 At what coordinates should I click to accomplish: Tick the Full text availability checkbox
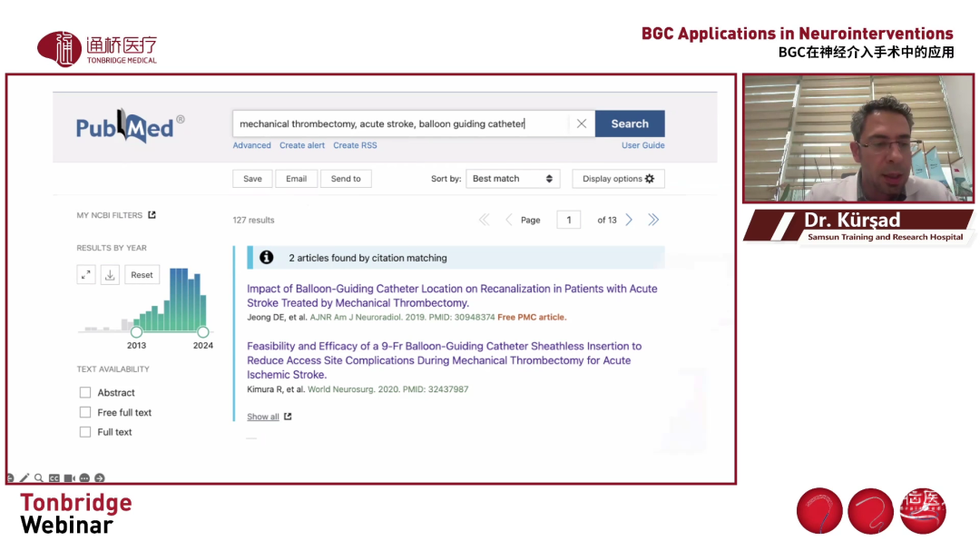click(85, 432)
